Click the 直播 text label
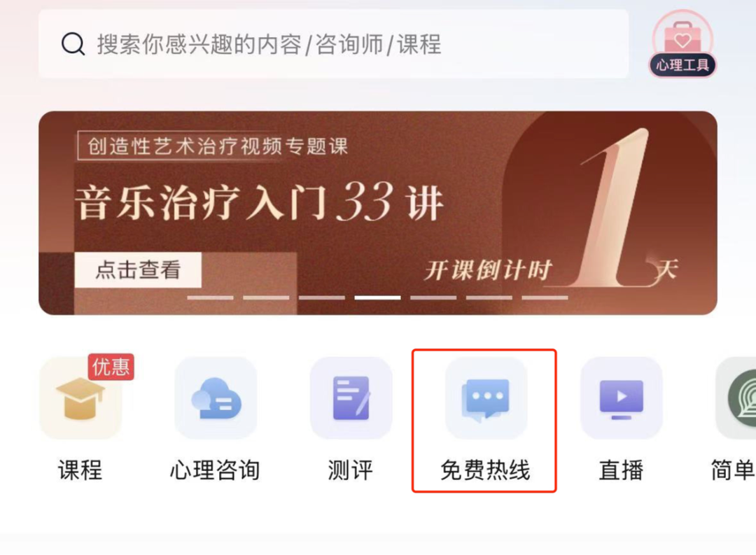The image size is (756, 555). [621, 470]
